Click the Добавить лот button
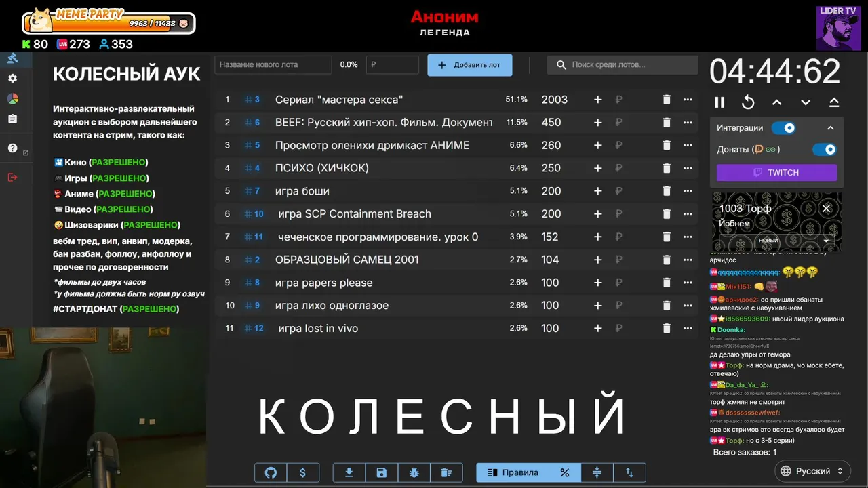 (469, 65)
